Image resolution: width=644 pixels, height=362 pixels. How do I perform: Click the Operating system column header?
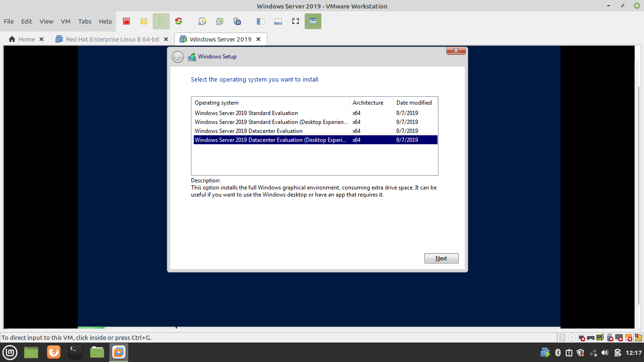[x=271, y=103]
